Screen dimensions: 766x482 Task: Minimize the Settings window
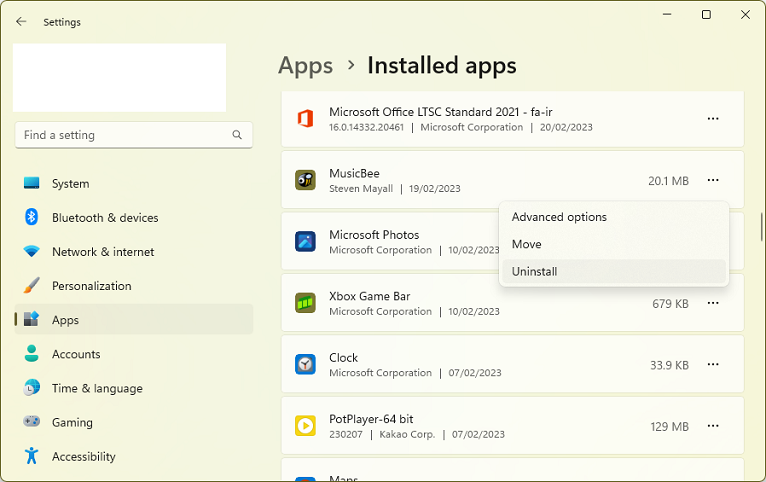(667, 15)
